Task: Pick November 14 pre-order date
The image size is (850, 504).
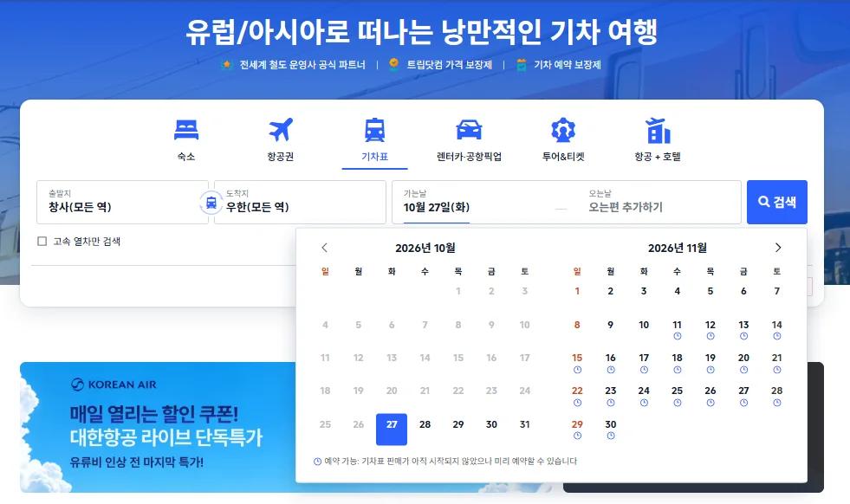Action: 777,329
